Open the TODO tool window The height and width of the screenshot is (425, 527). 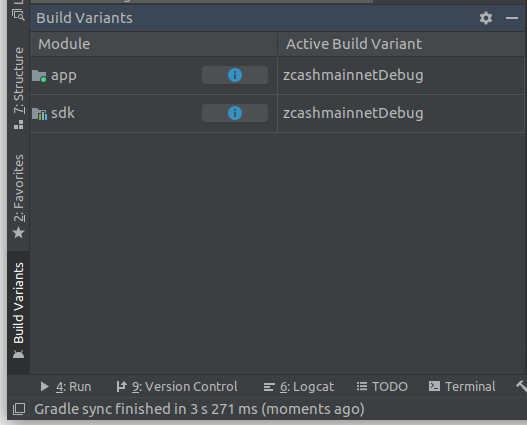382,387
